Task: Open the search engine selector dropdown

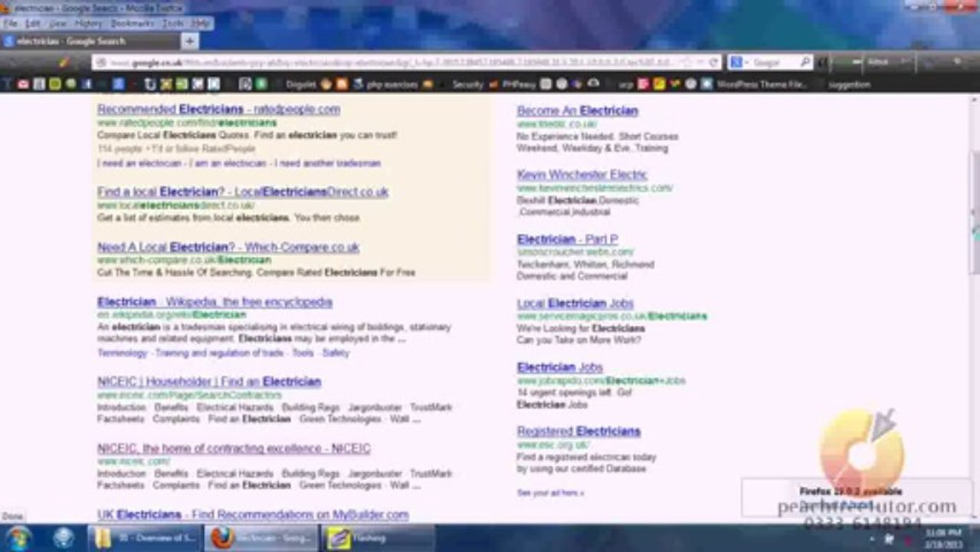Action: click(739, 62)
